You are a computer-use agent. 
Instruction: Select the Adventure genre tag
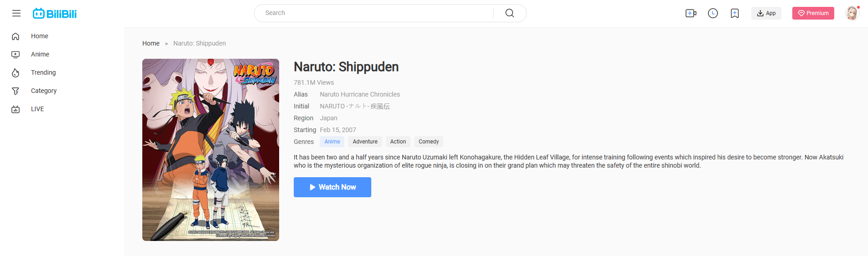click(365, 142)
